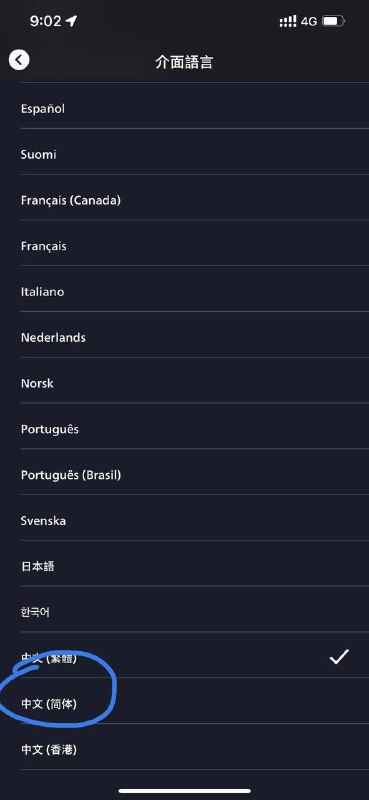Tap the cellular signal bars icon

(x=288, y=21)
